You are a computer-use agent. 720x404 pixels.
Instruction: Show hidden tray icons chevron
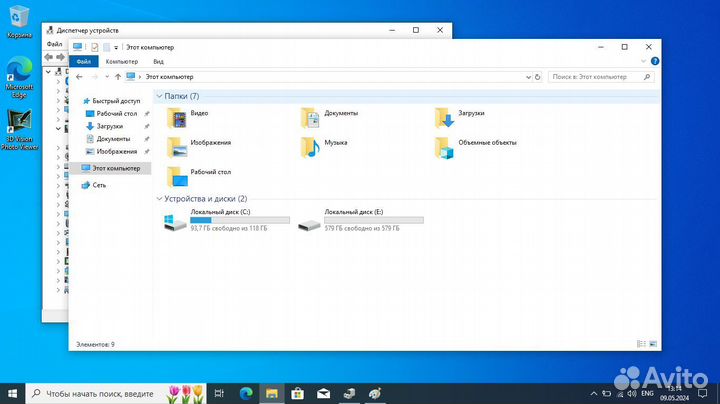[x=594, y=393]
